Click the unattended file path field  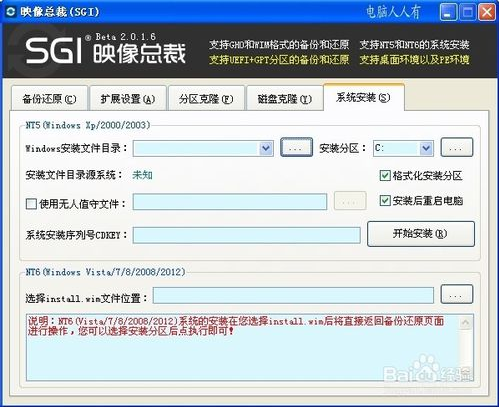pos(230,202)
